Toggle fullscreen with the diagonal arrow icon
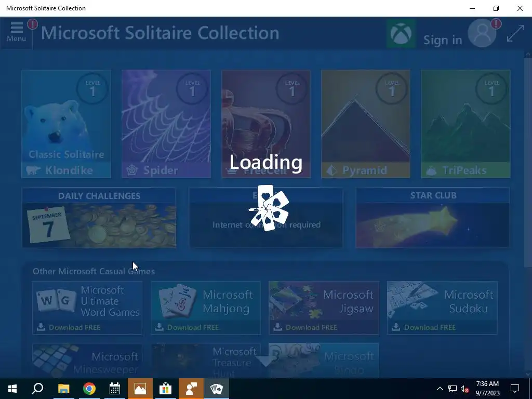This screenshot has width=532, height=399. [x=515, y=34]
